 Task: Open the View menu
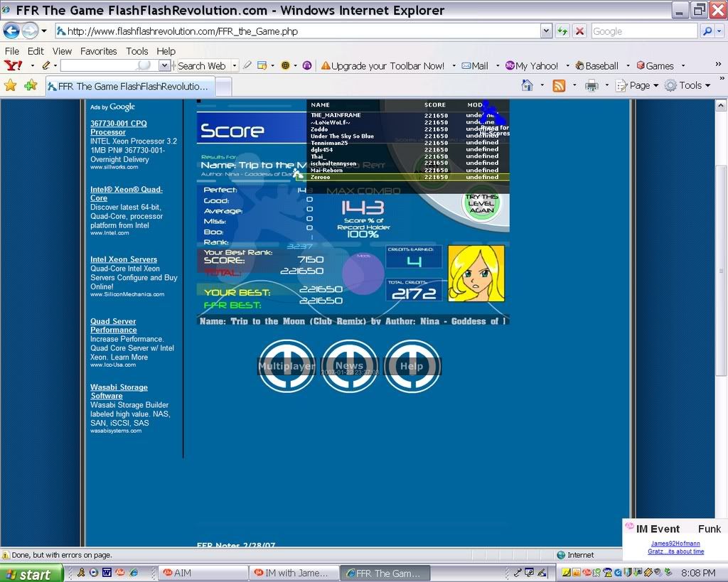tap(62, 51)
